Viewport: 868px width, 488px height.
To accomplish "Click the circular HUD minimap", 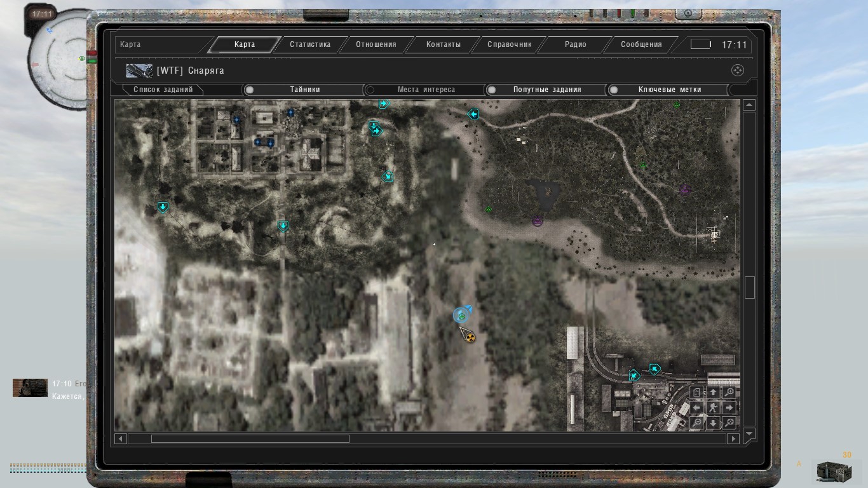I will pos(60,58).
